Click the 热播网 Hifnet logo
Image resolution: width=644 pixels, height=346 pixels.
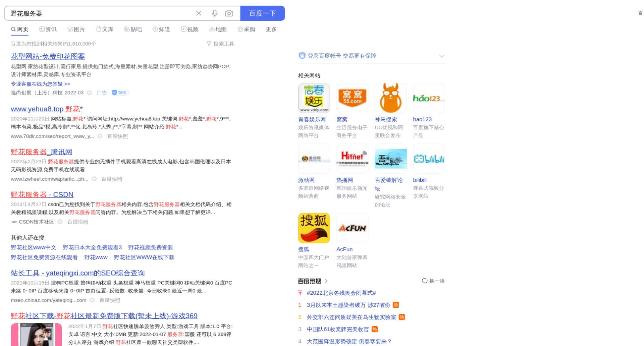pyautogui.click(x=352, y=159)
